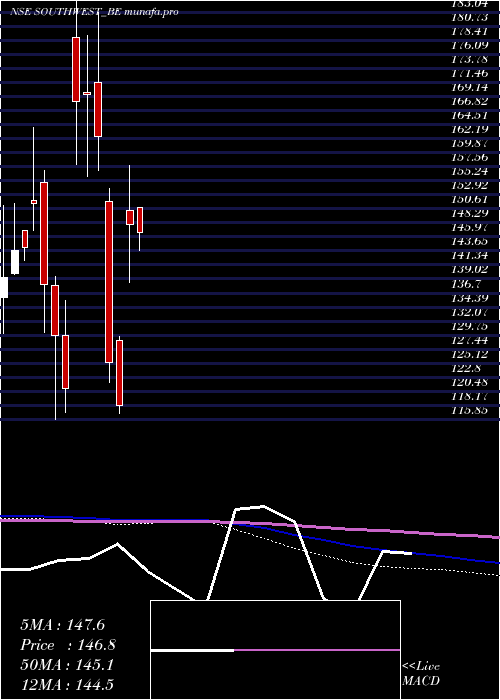The height and width of the screenshot is (700, 500).
Task: Click the 169.14 price axis label
Action: click(471, 88)
